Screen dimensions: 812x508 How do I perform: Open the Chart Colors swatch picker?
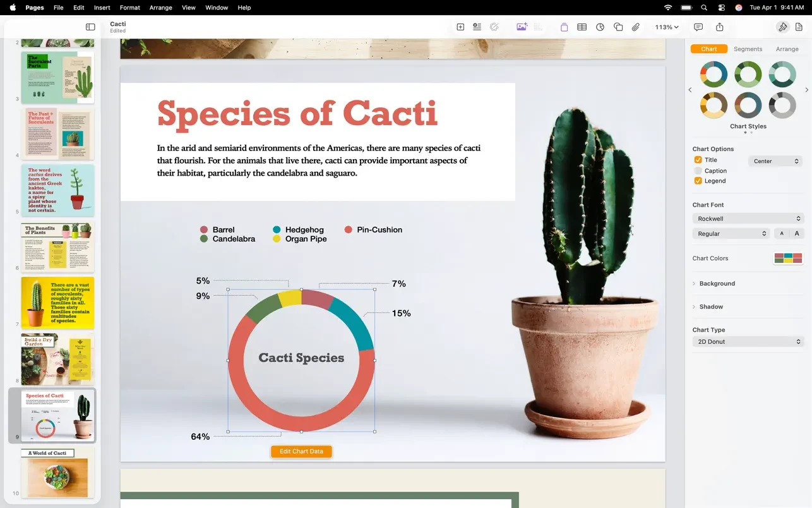pos(788,258)
